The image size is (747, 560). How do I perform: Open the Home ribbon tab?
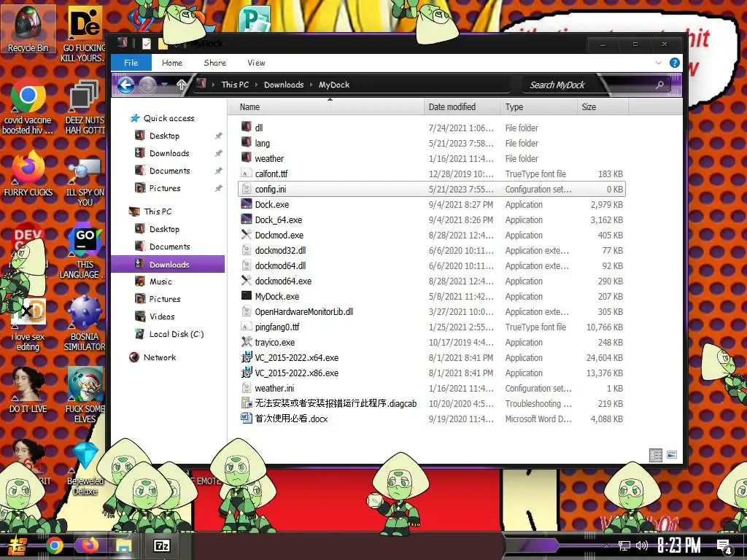[172, 63]
